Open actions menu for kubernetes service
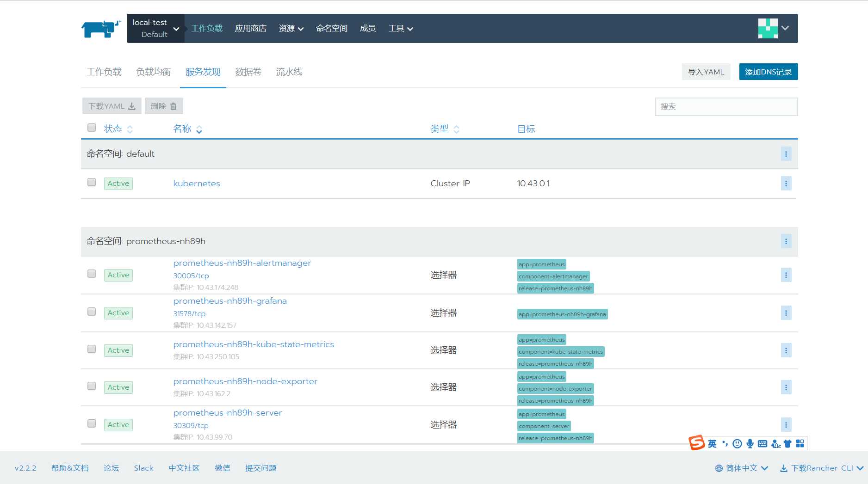 [x=786, y=184]
